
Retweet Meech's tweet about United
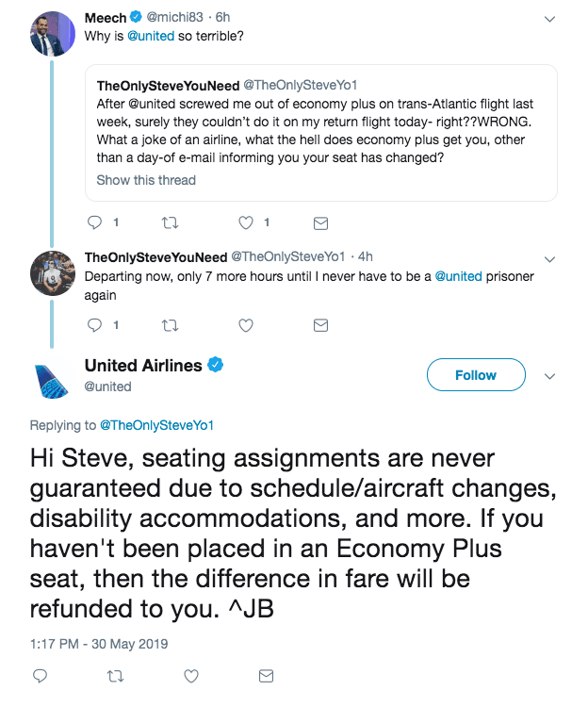tap(170, 223)
